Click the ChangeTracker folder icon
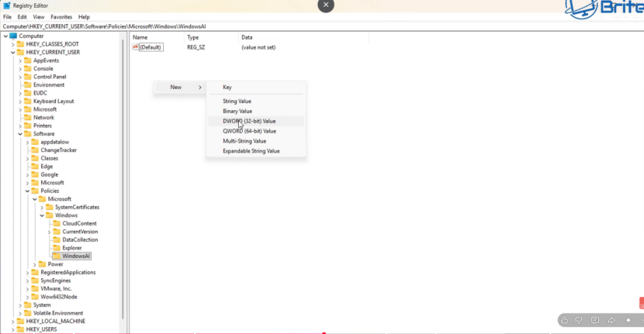The image size is (644, 334). point(35,150)
